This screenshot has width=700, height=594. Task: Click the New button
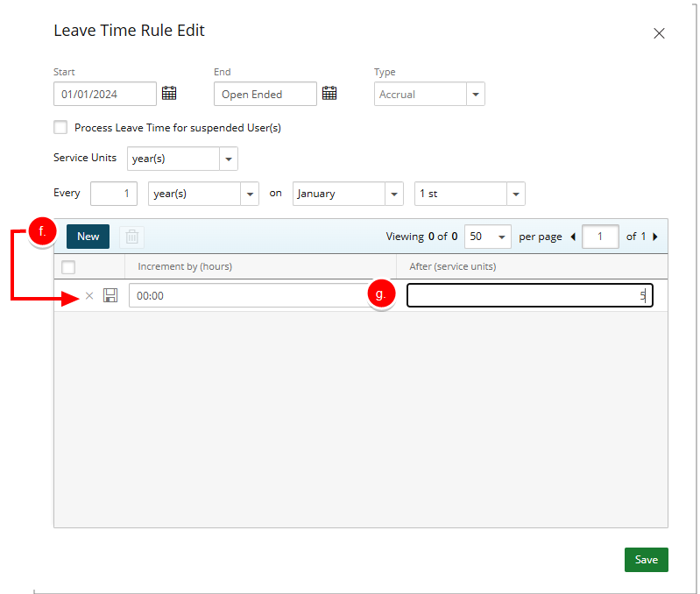(88, 237)
